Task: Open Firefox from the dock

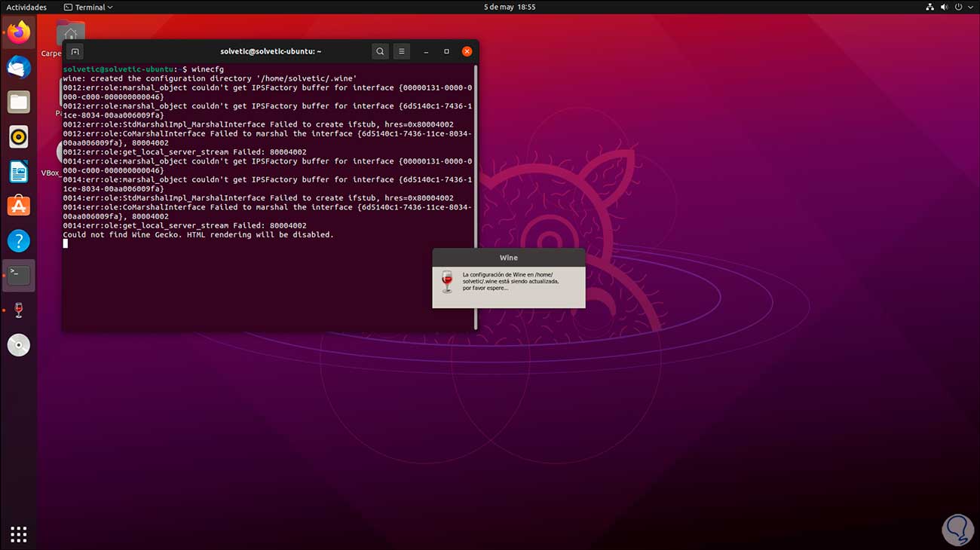Action: (x=19, y=33)
